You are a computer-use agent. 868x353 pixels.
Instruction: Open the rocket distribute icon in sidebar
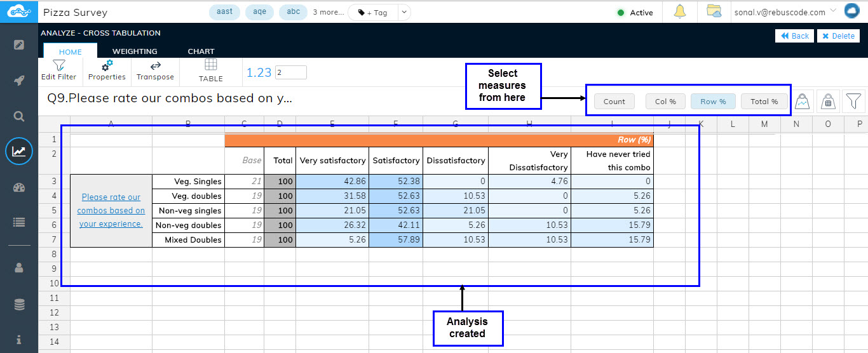[19, 81]
